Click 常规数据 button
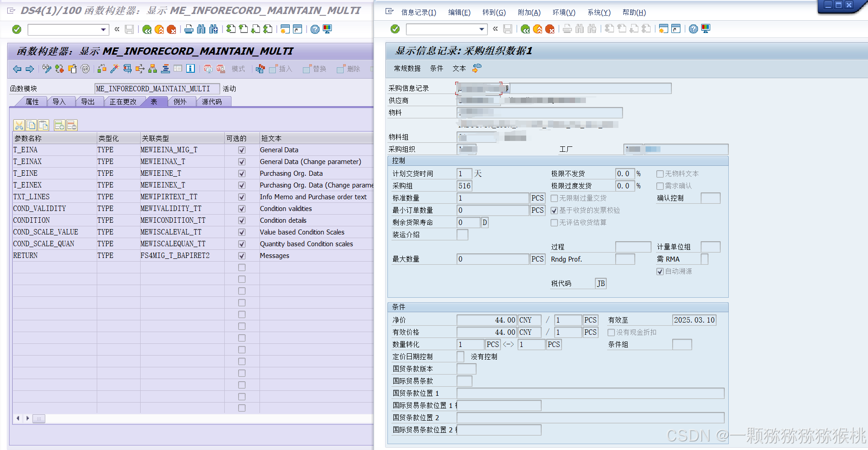The height and width of the screenshot is (450, 868). click(x=407, y=68)
